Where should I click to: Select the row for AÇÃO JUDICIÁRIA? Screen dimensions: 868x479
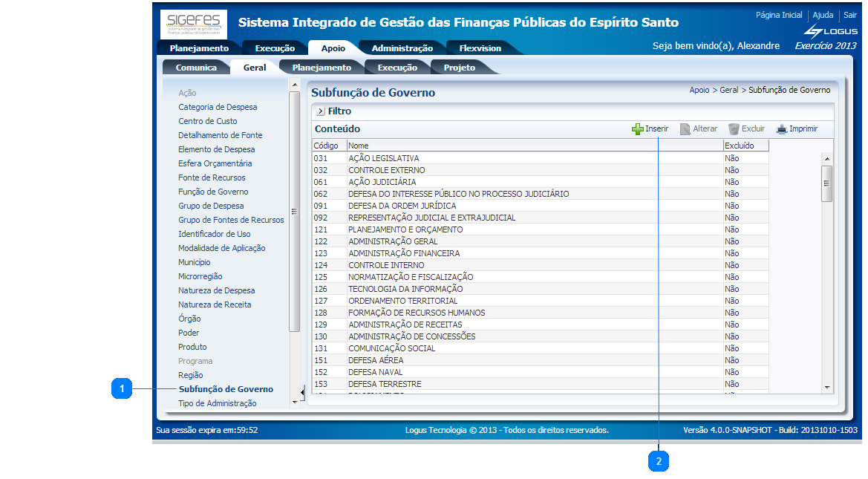point(446,182)
